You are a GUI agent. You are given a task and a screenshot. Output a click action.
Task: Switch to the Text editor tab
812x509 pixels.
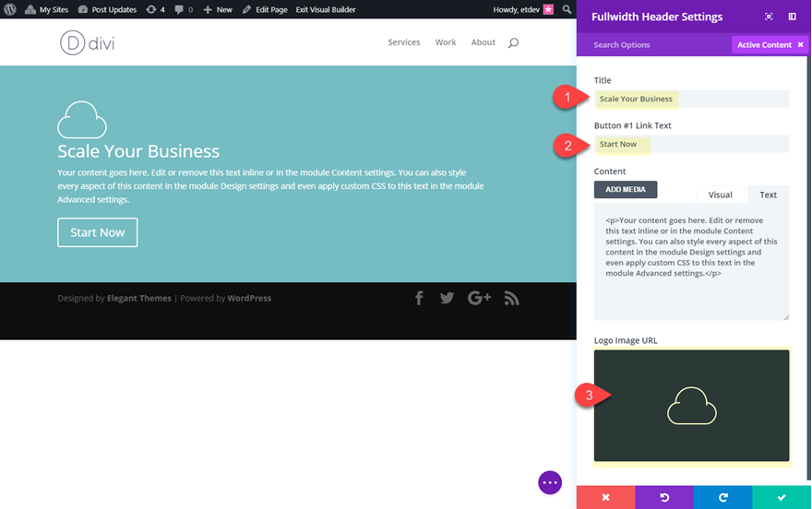coord(768,195)
